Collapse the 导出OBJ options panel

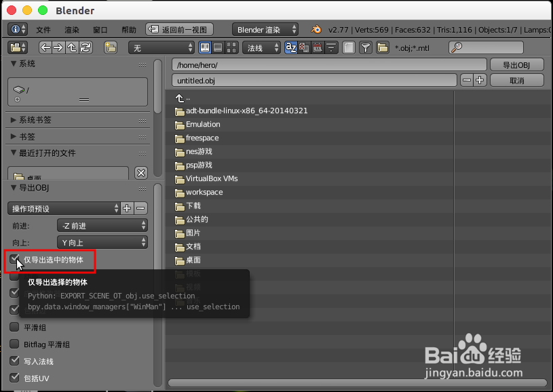point(14,188)
